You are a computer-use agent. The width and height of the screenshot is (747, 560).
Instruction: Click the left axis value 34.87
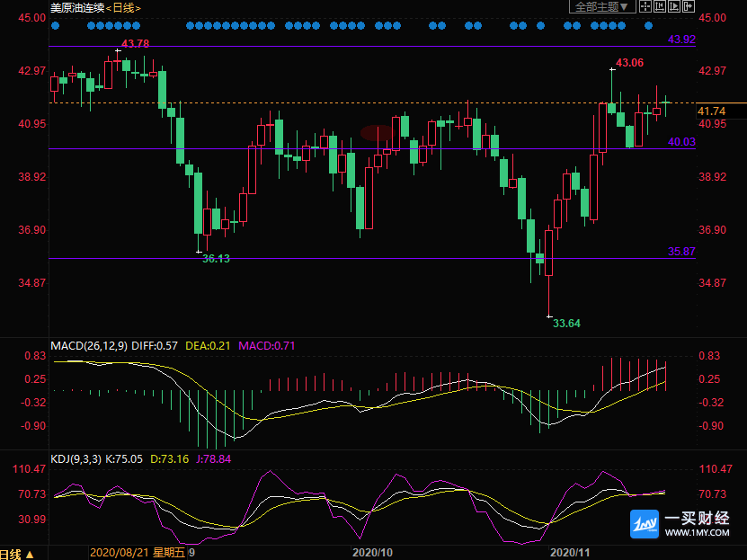click(x=32, y=283)
